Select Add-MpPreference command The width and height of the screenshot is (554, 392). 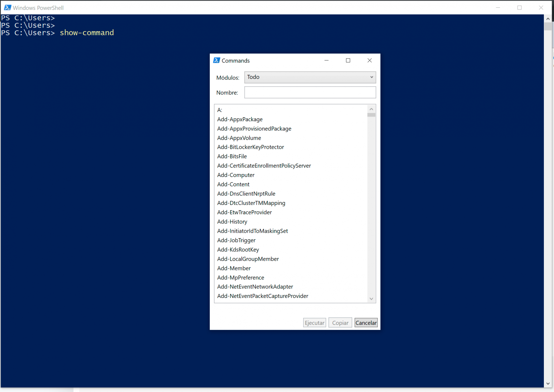coord(241,278)
